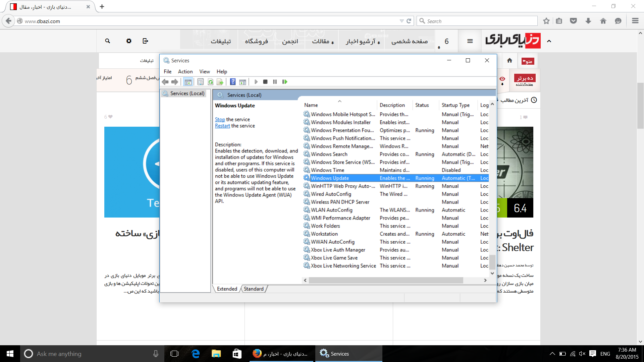
Task: Show hidden system tray icons chevron
Action: (x=552, y=354)
